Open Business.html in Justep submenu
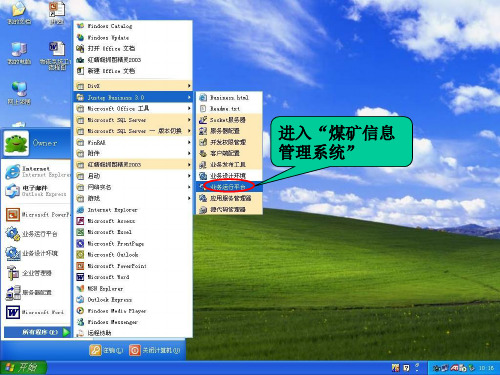The image size is (500, 375). coord(229,98)
